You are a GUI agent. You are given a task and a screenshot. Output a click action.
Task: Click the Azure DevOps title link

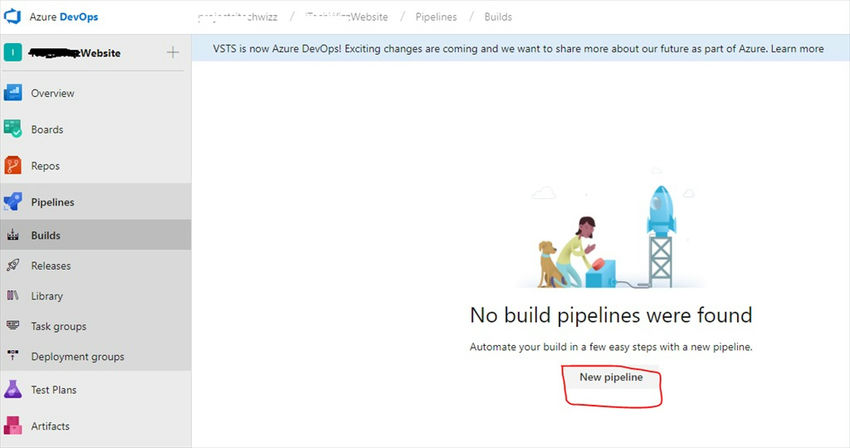coord(63,17)
